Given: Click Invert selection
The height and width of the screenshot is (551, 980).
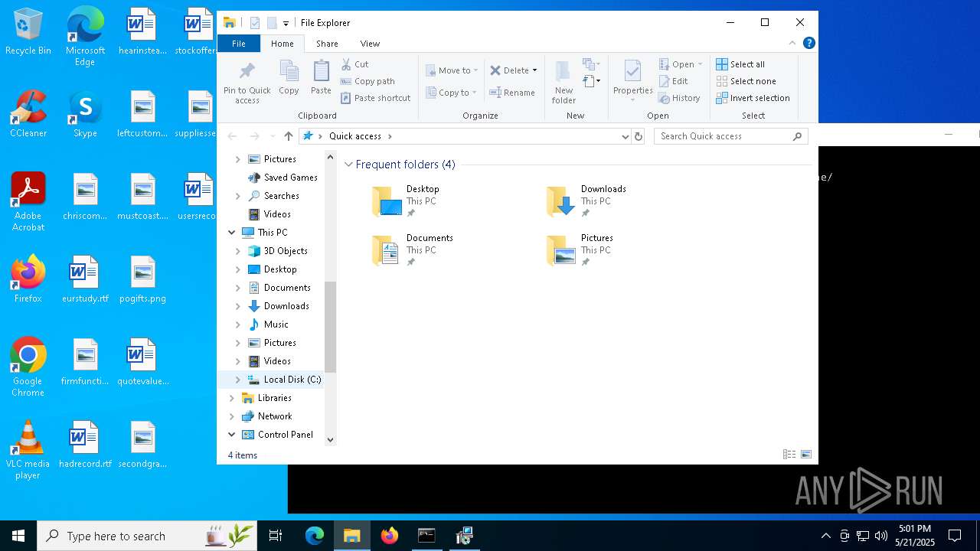Looking at the screenshot, I should pos(753,98).
